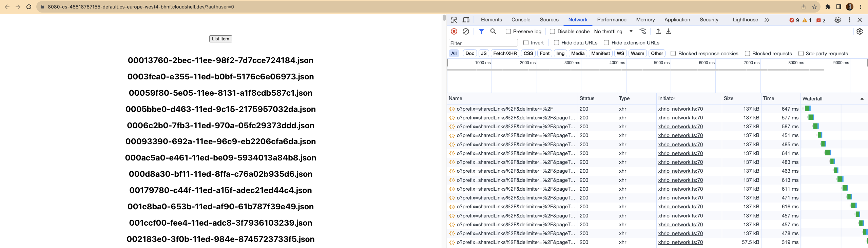The image size is (868, 248).
Task: Enable the Preserve log checkbox
Action: tap(508, 31)
